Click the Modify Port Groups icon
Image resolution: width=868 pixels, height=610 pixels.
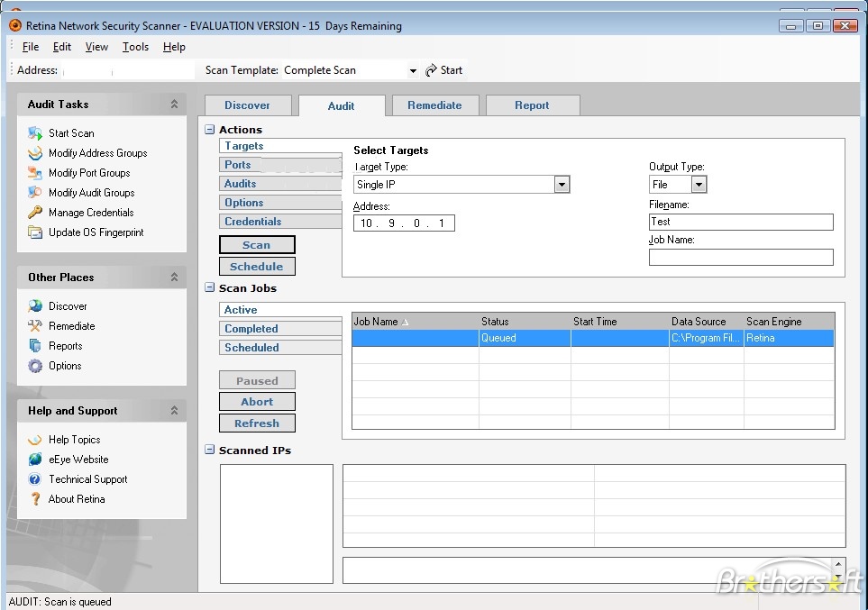(35, 173)
